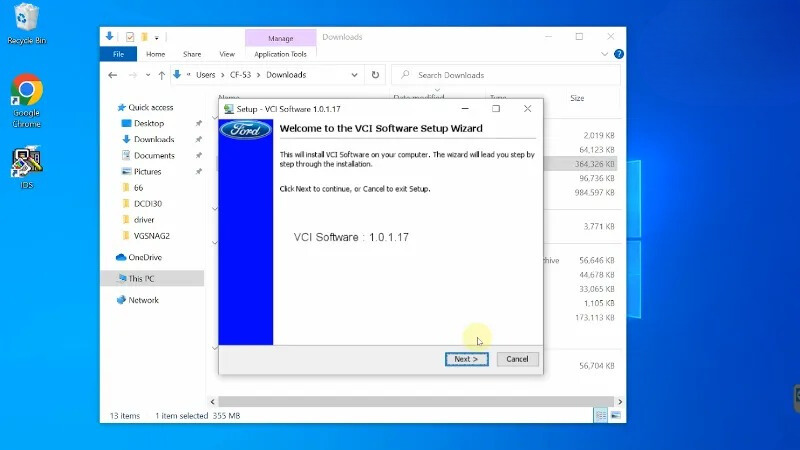
Task: Customize Quick Access Toolbar dropdown
Action: point(157,37)
